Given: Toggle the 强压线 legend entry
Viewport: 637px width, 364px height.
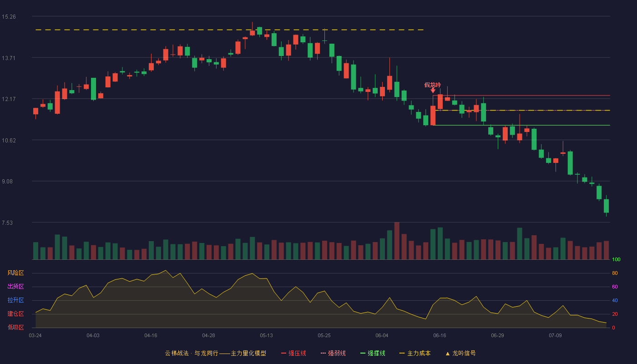Looking at the screenshot, I should [293, 353].
